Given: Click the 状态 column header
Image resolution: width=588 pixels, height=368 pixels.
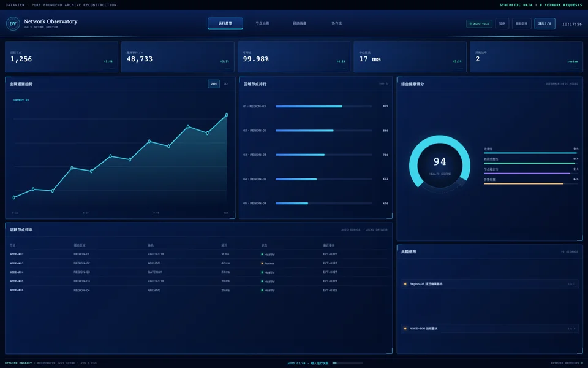Looking at the screenshot, I should click(x=264, y=245).
